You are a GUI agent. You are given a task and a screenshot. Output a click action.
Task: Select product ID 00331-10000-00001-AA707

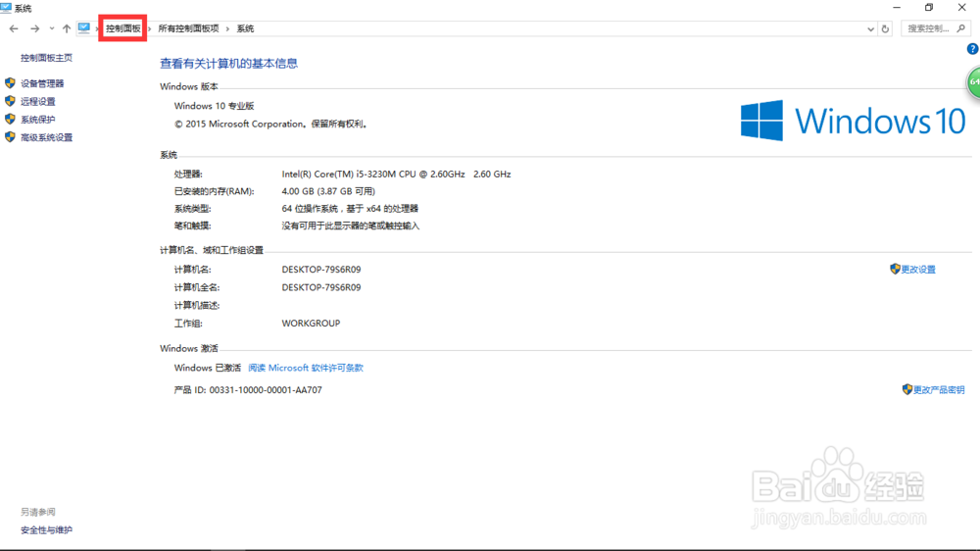pyautogui.click(x=266, y=390)
